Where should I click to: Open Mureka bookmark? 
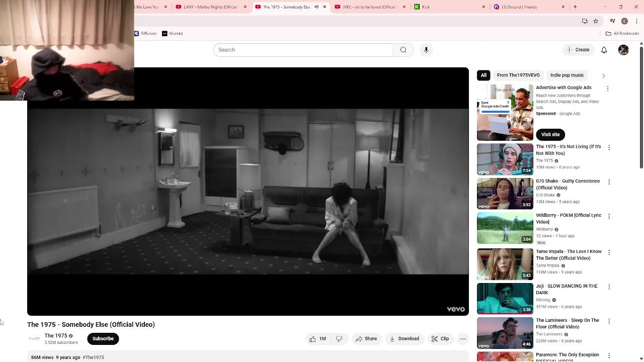pos(173,34)
